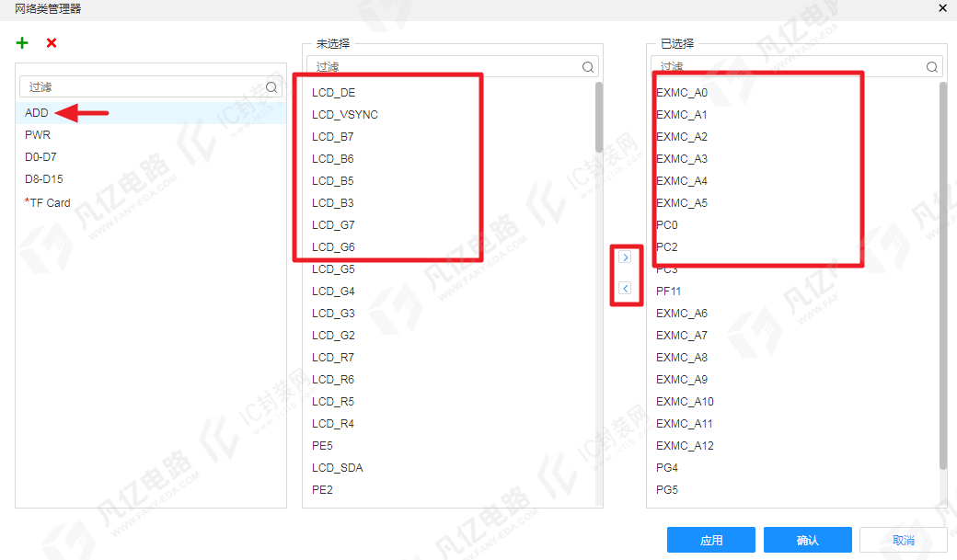Confirm with the 确认 button
Viewport: 957px width, 560px height.
[808, 540]
